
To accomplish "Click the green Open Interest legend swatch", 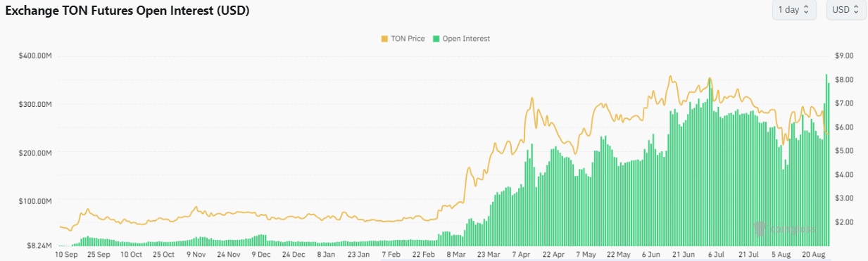I will pyautogui.click(x=436, y=39).
